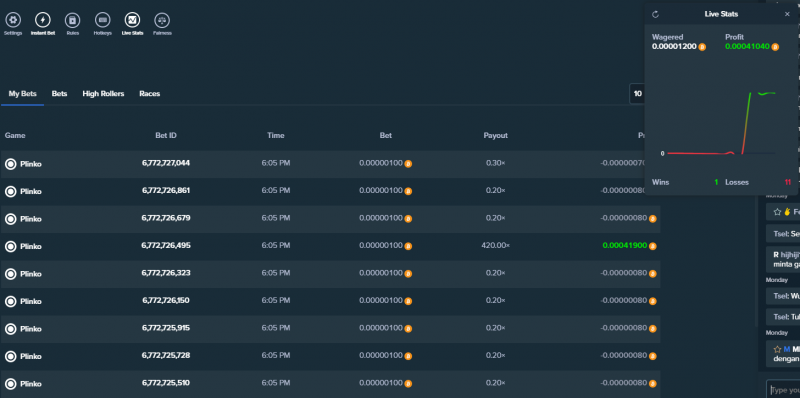Open the High Rollers tab
The width and height of the screenshot is (800, 398).
click(103, 94)
